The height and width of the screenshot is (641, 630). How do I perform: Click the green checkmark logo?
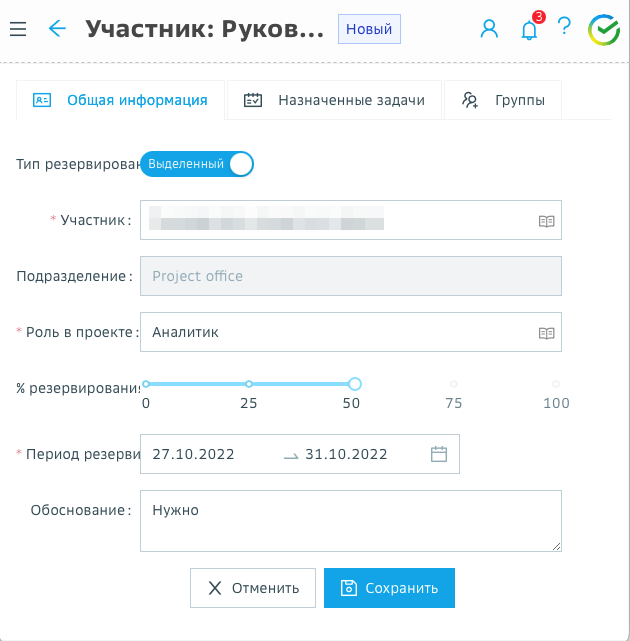604,30
